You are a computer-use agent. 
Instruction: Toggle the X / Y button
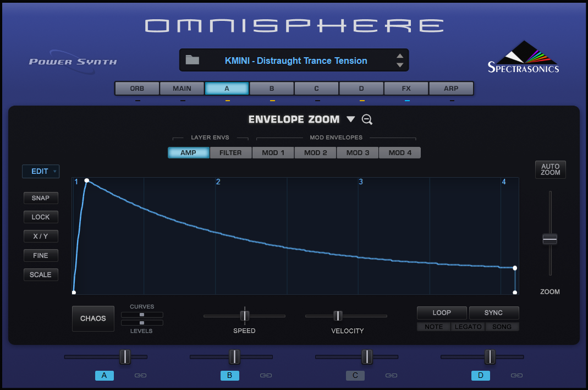coord(41,236)
